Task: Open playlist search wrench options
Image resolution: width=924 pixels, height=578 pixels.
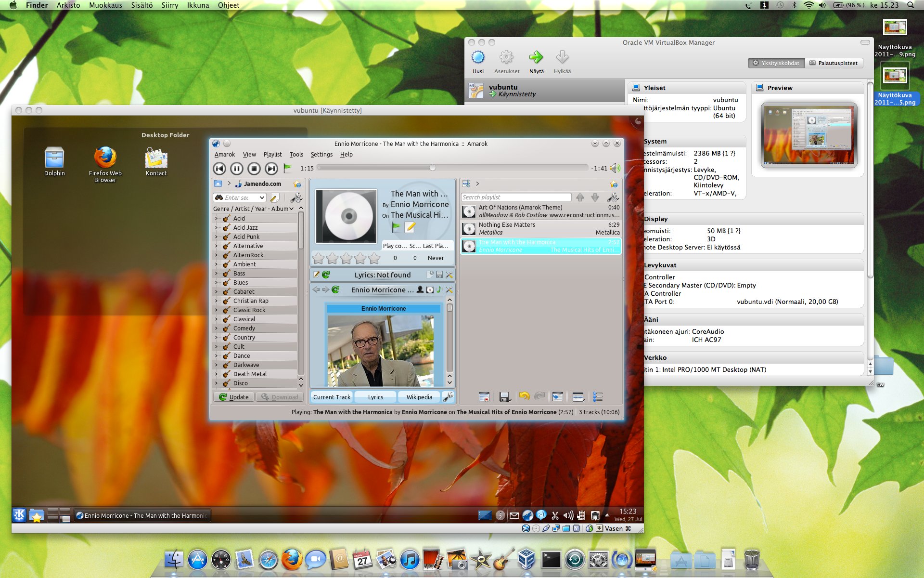Action: pyautogui.click(x=613, y=197)
